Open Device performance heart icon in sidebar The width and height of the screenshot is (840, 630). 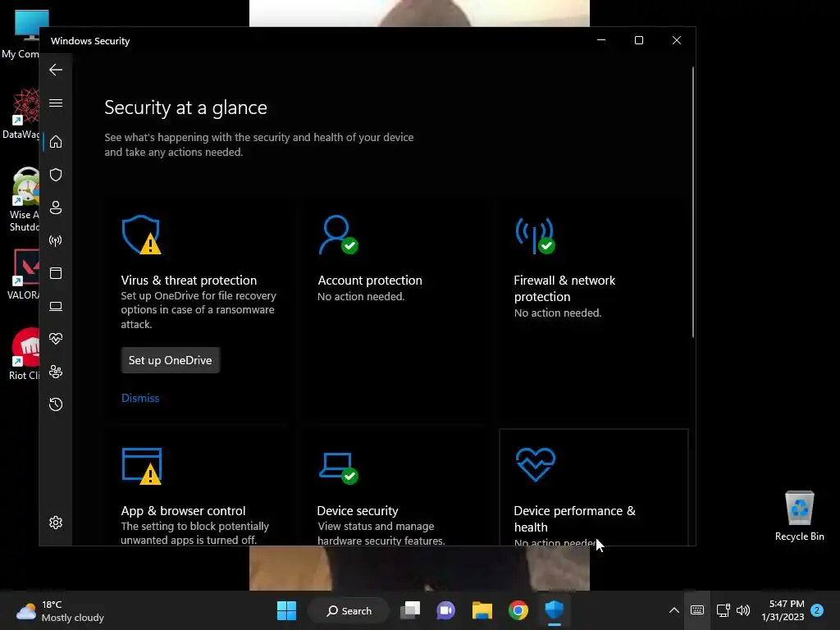[56, 339]
